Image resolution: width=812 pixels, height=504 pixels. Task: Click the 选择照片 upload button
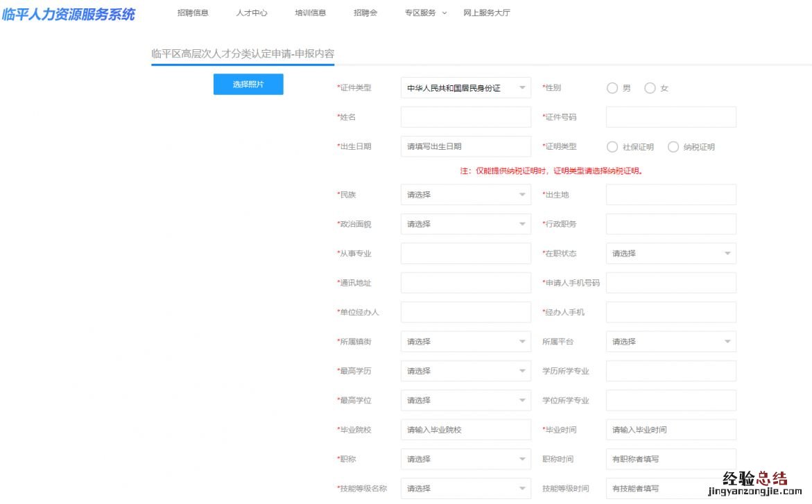pyautogui.click(x=248, y=84)
